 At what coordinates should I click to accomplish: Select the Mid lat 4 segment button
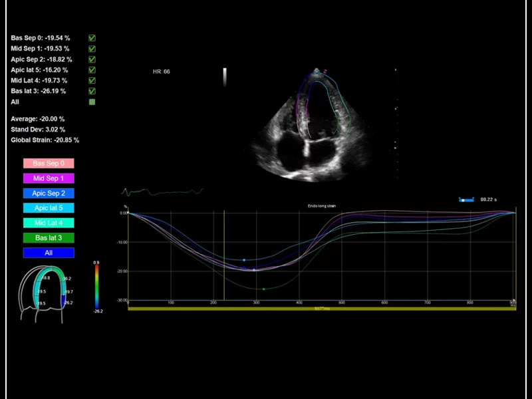point(48,223)
